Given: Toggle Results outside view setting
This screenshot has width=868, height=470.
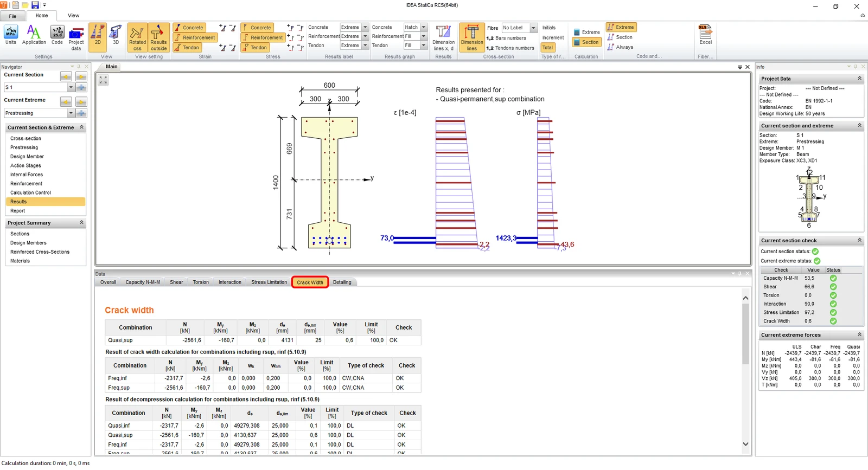Looking at the screenshot, I should [x=158, y=38].
